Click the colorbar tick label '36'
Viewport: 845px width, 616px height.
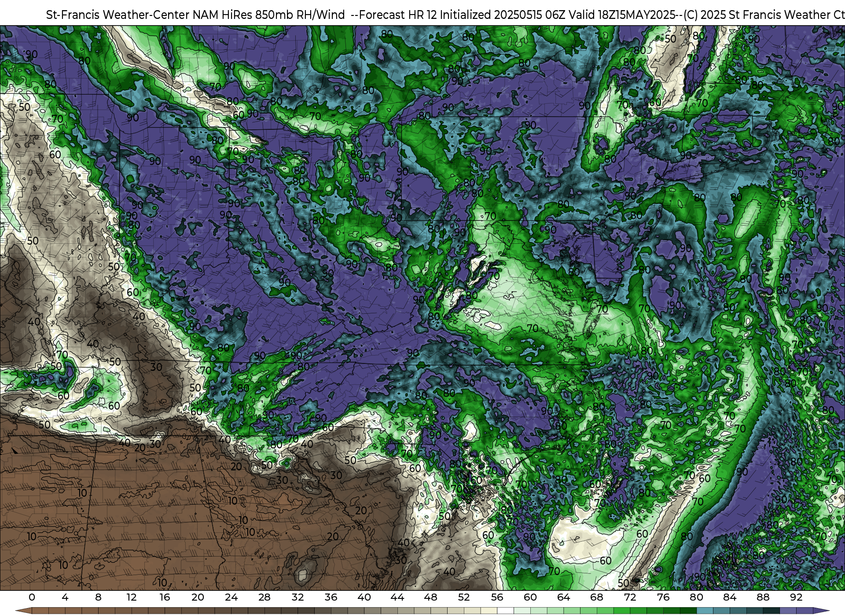pos(331,598)
